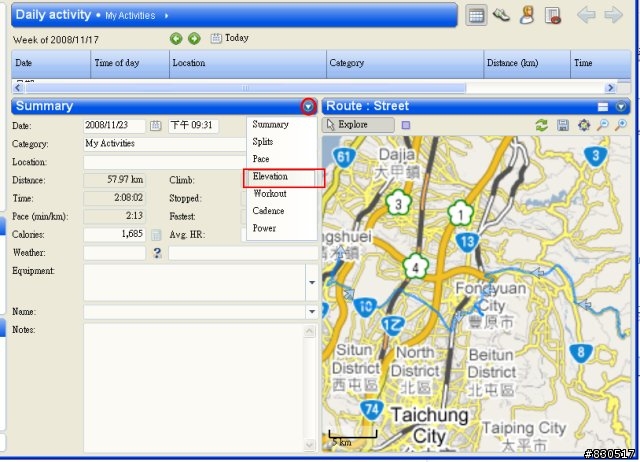Choose Splits in the view menu
The height and width of the screenshot is (462, 640).
[x=263, y=142]
